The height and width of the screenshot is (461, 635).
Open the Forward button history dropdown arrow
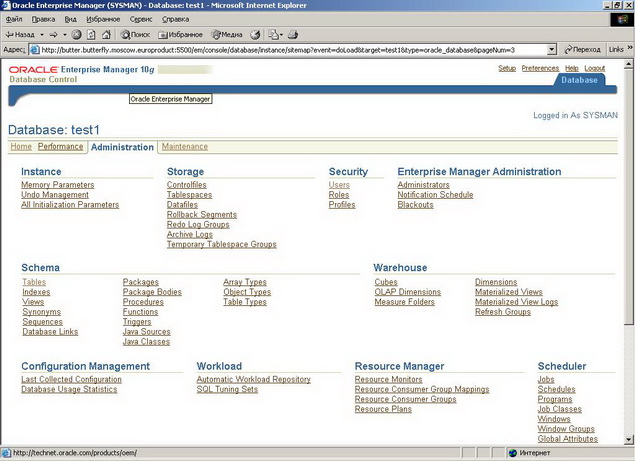pos(65,35)
